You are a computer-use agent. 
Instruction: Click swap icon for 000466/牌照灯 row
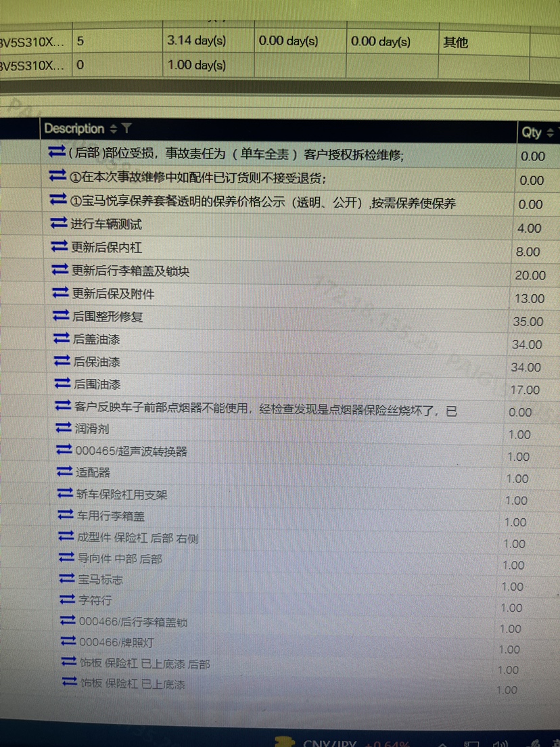[68, 641]
